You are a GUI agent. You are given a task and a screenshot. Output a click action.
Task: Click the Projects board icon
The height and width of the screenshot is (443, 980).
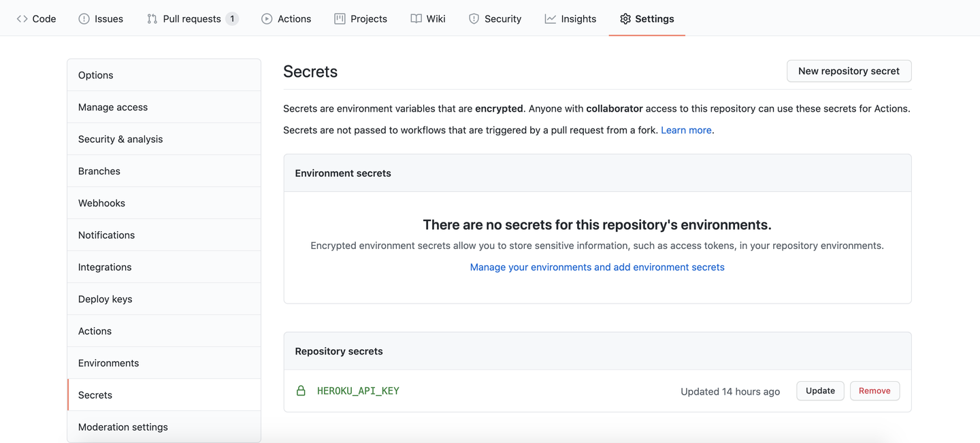coord(340,19)
